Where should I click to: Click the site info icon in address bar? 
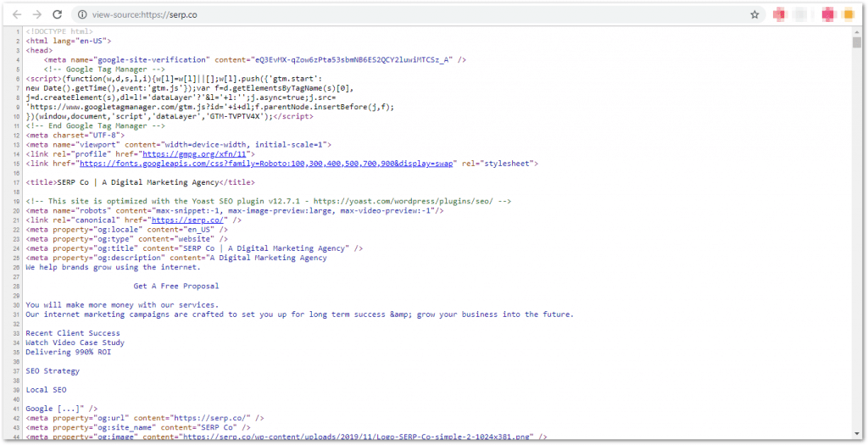tap(82, 15)
